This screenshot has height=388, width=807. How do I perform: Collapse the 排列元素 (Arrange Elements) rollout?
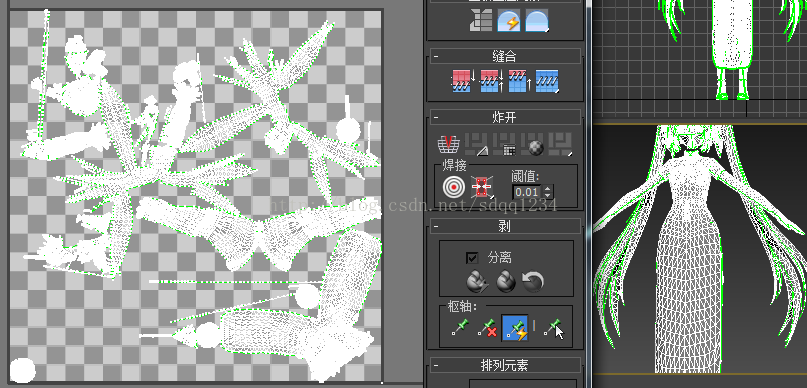(x=436, y=365)
